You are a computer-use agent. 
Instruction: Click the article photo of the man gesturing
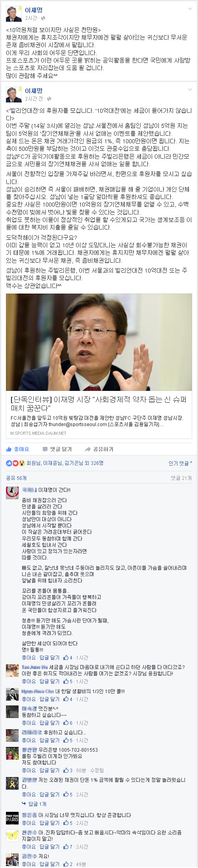(x=99, y=342)
